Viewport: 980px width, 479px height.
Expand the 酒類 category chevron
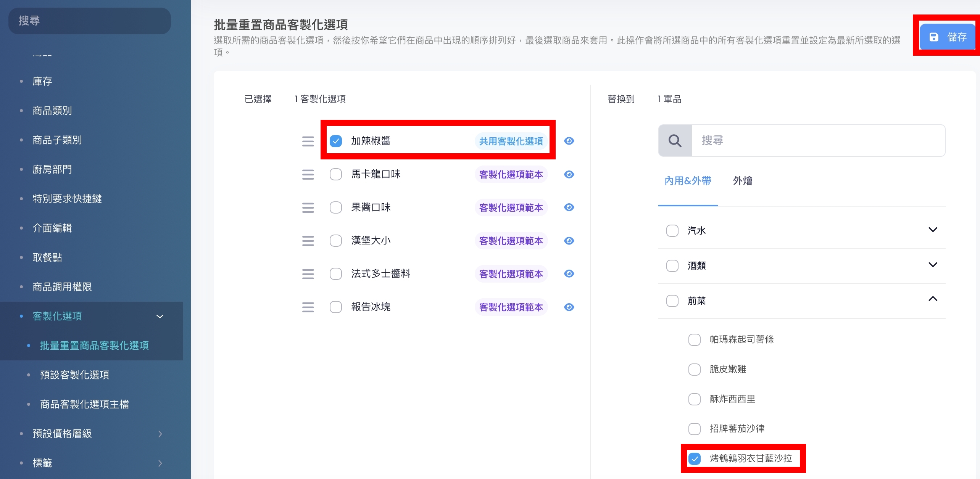[933, 265]
